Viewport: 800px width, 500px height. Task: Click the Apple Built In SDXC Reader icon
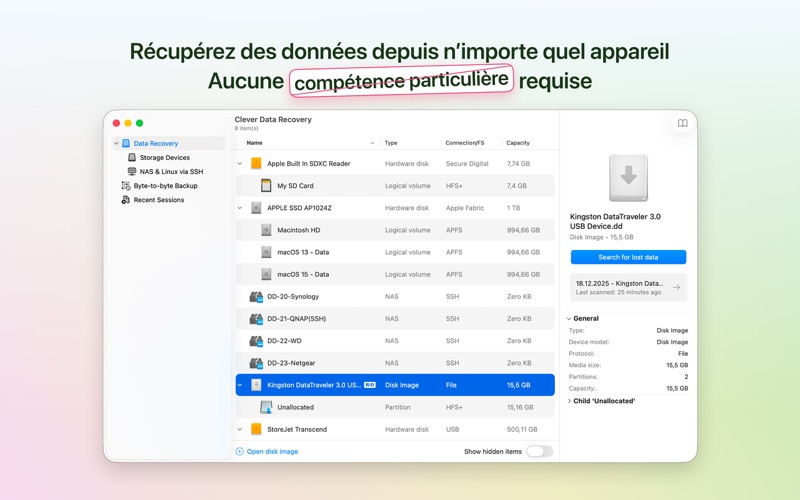point(256,163)
